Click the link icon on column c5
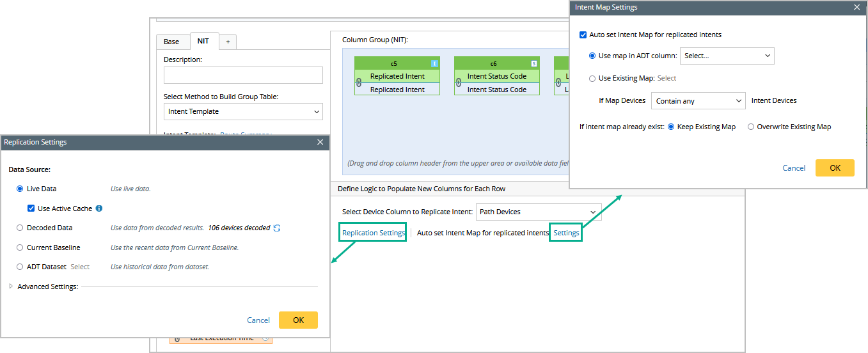Viewport: 868px width, 353px height. 359,82
